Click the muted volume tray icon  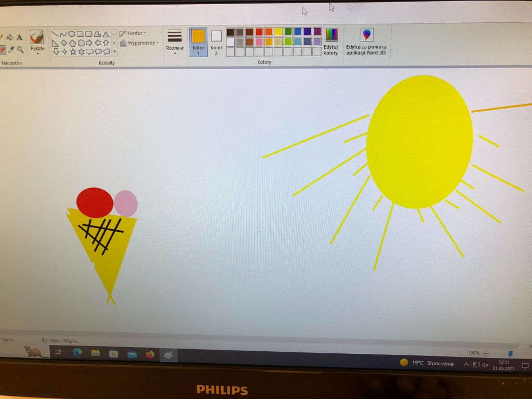click(x=486, y=365)
